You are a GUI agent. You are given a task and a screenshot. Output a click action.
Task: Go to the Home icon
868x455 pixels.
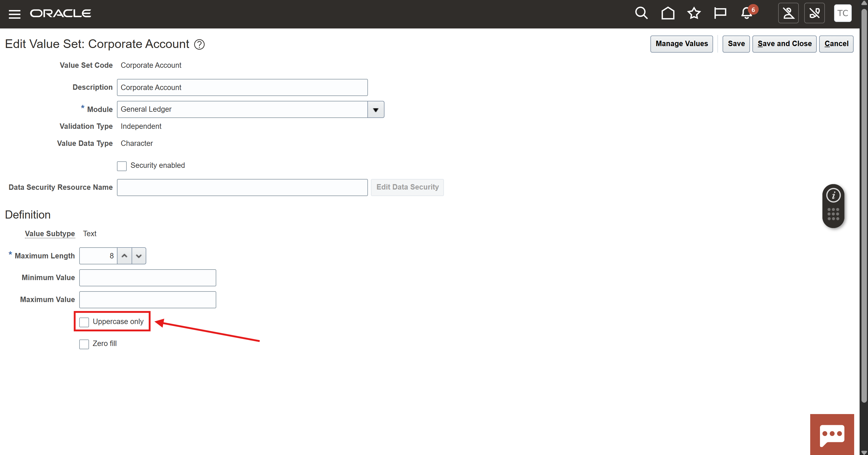point(667,14)
